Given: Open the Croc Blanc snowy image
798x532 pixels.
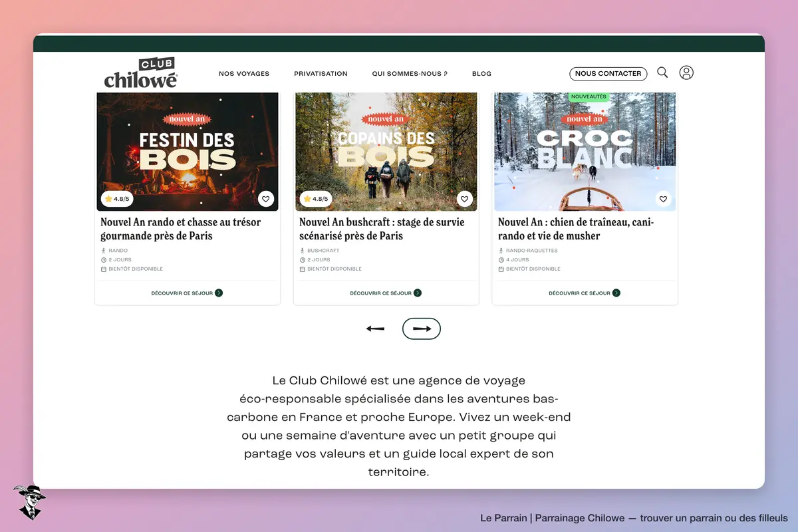Looking at the screenshot, I should (x=585, y=152).
